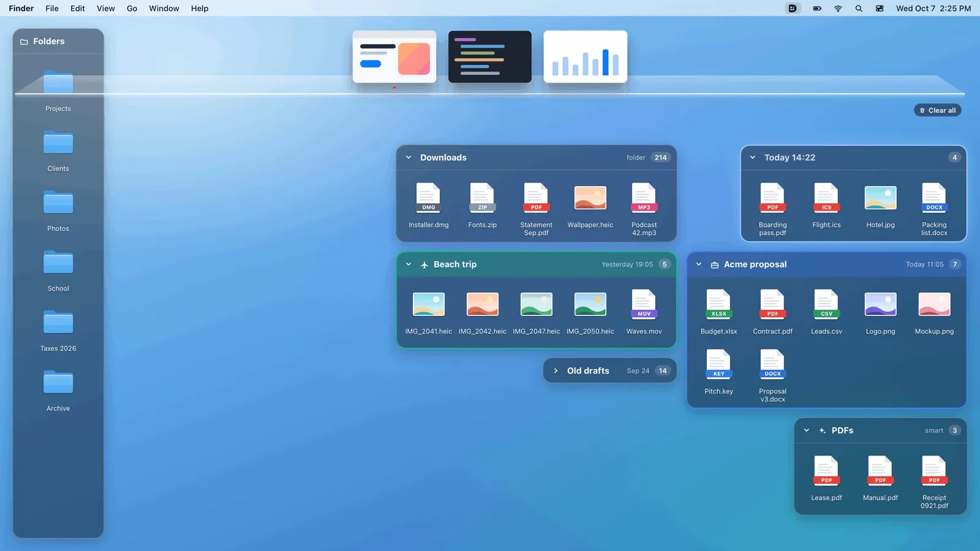
Task: Open the Flight.ics calendar file
Action: 827,206
